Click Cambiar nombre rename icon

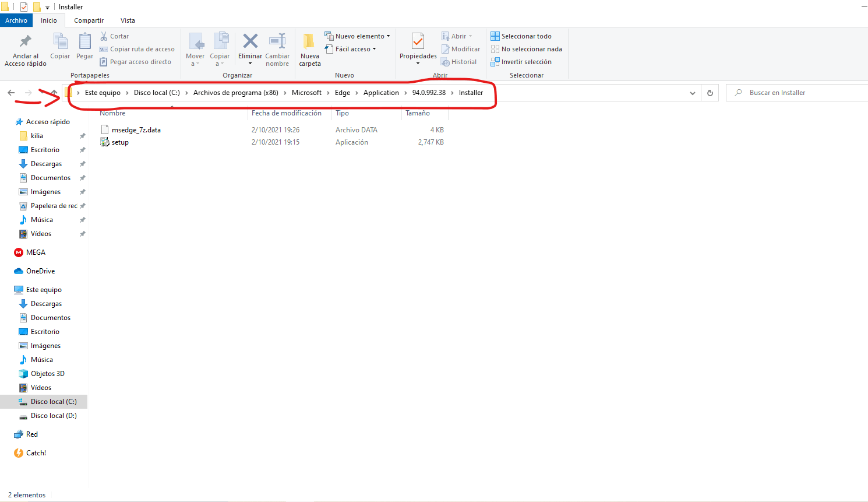277,41
